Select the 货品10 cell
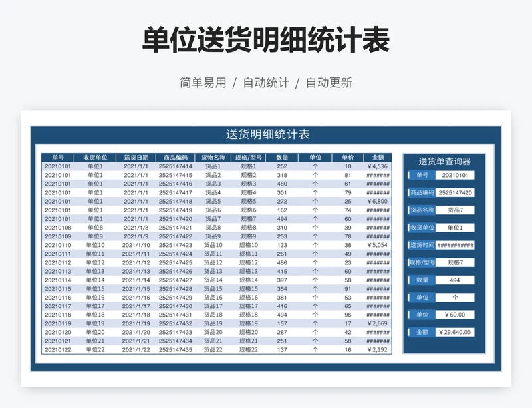The height and width of the screenshot is (408, 532). tap(213, 245)
